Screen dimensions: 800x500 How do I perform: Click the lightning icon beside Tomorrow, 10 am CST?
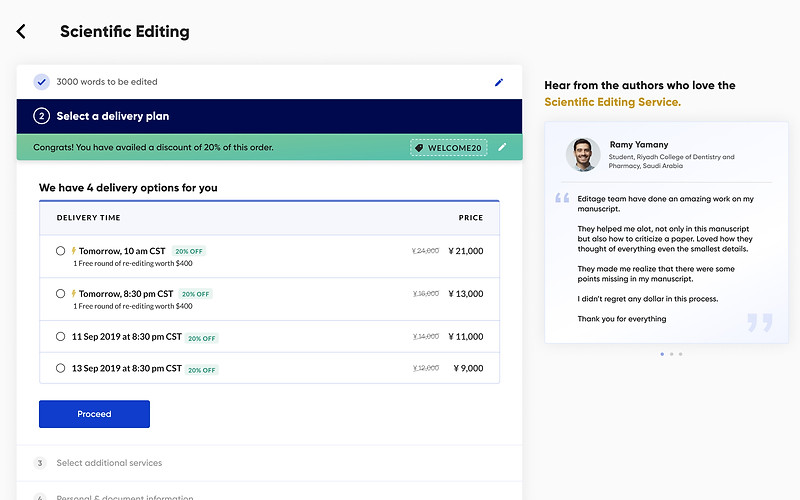[x=73, y=251]
